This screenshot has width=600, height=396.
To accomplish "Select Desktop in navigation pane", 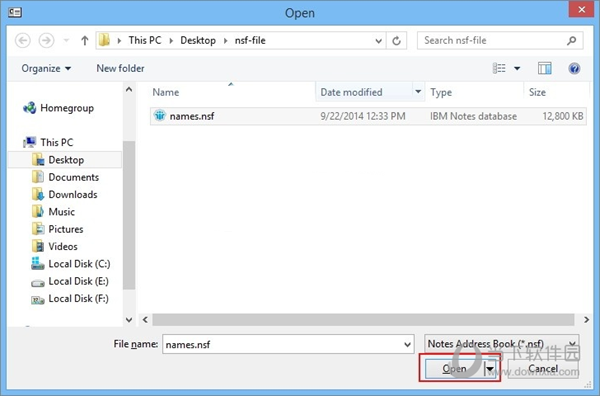I will coord(65,160).
